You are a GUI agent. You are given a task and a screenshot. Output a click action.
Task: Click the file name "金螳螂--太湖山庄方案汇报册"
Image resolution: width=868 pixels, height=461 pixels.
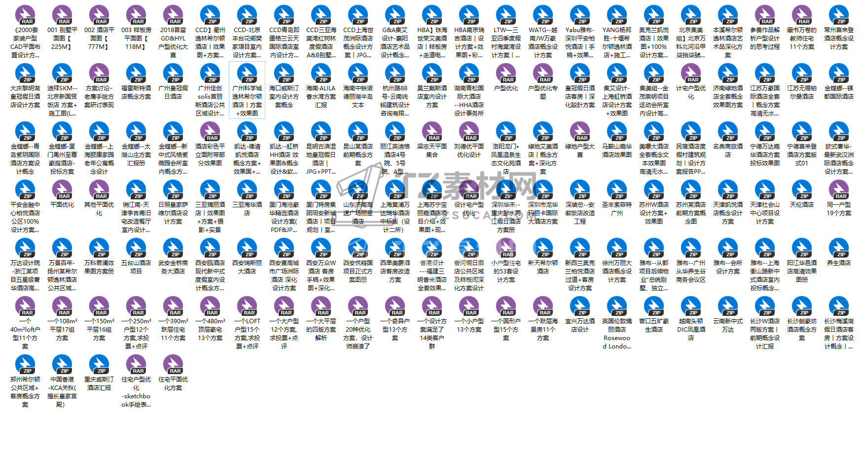point(136,155)
